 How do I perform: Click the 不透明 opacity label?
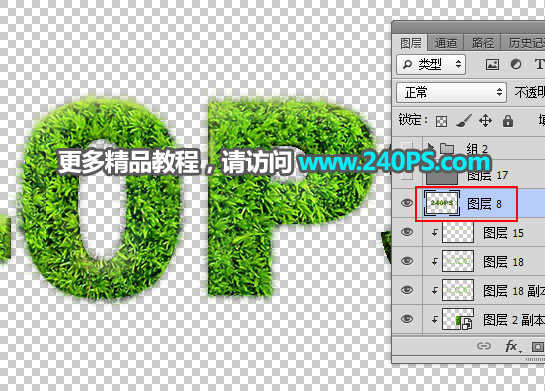point(529,92)
